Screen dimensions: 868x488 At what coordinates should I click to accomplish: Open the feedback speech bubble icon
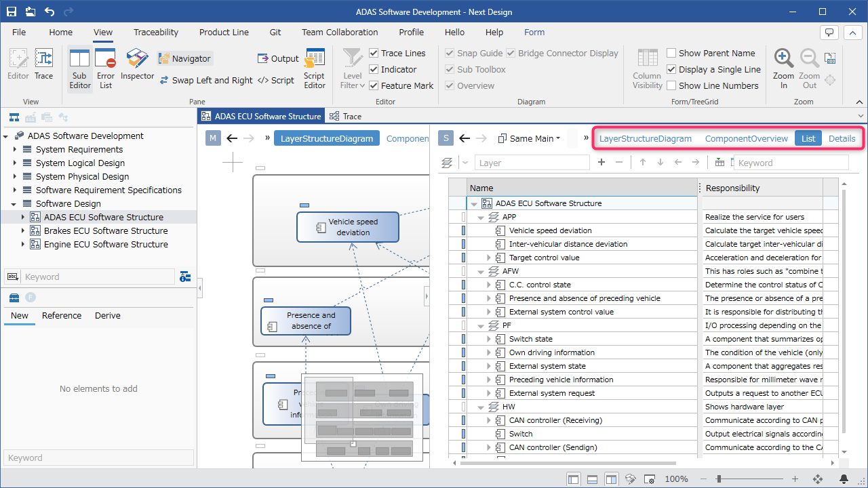pyautogui.click(x=829, y=32)
